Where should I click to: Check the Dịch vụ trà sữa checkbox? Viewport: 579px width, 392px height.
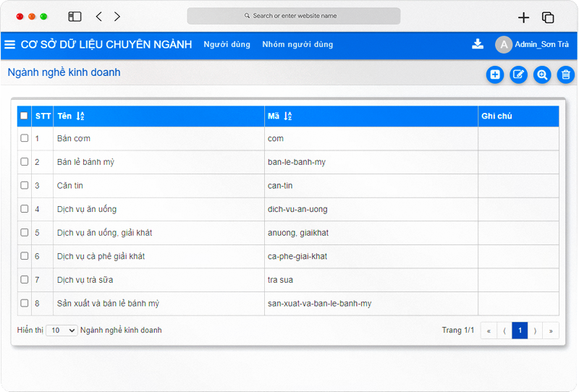tap(25, 279)
